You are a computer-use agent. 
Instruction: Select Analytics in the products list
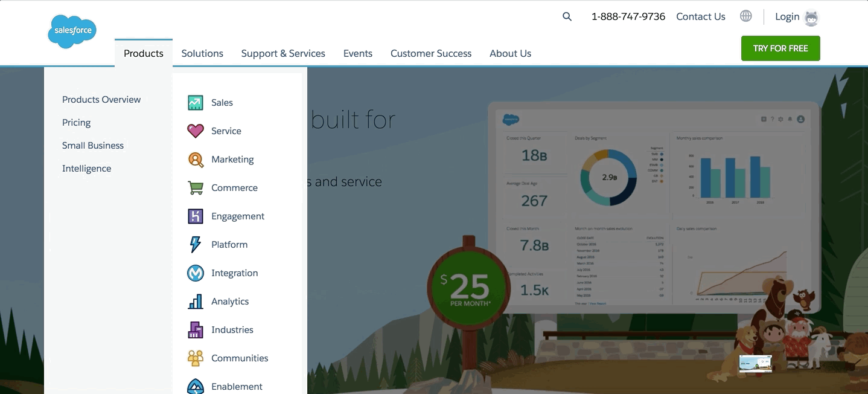point(230,302)
